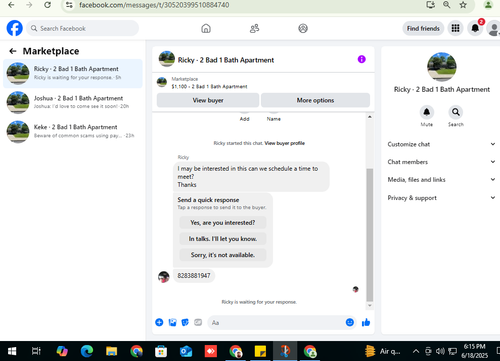
Task: Open site information icon in address bar
Action: [x=69, y=5]
